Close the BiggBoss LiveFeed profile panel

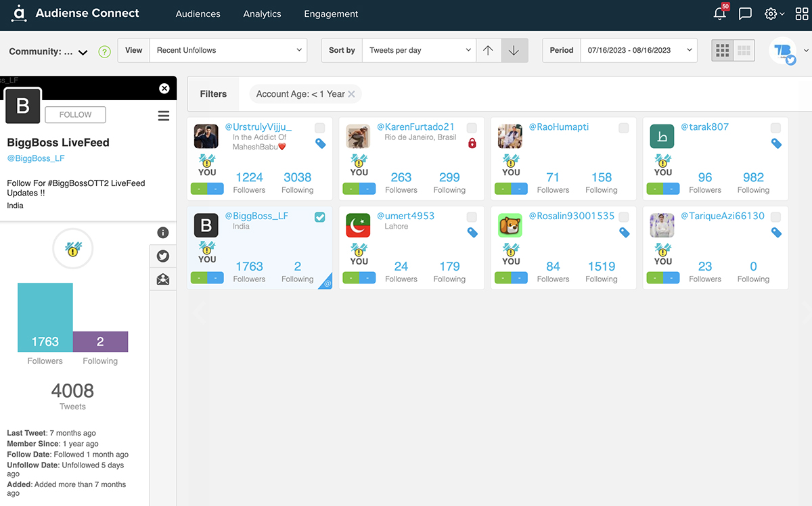[x=164, y=89]
